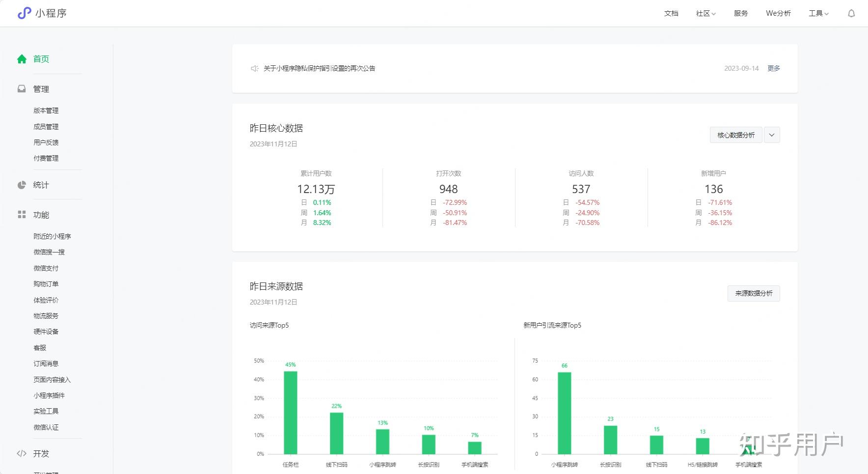Select 开发 section in the sidebar
This screenshot has height=474, width=868.
[x=41, y=453]
